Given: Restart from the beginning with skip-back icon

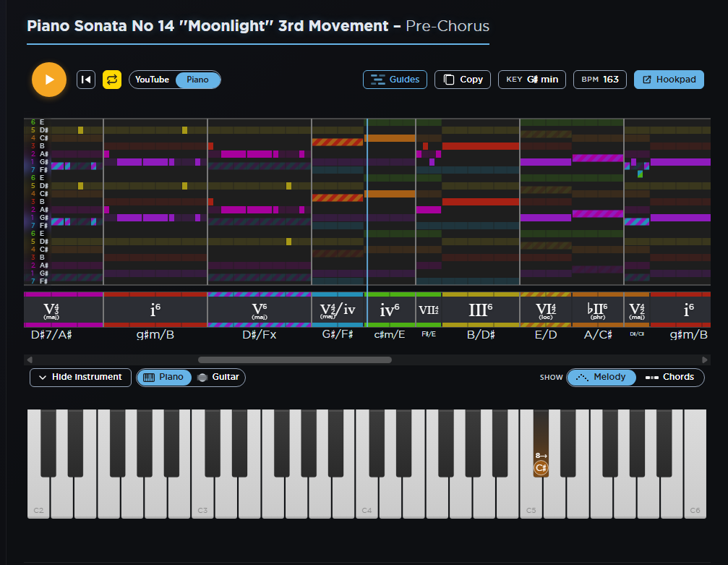Looking at the screenshot, I should tap(86, 80).
